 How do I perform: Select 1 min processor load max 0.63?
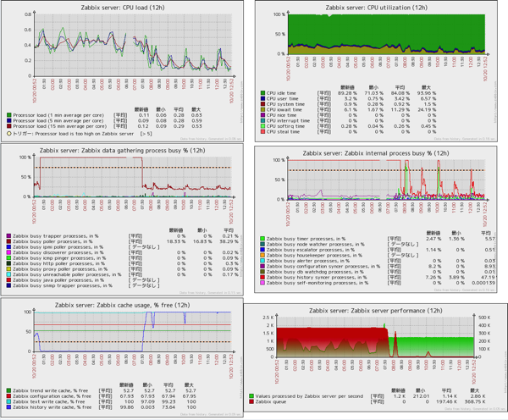[196, 115]
